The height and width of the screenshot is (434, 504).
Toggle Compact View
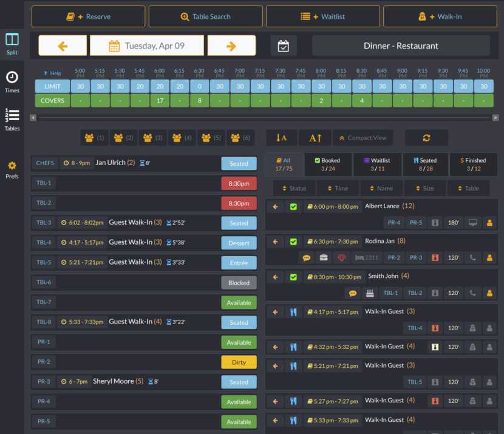[x=363, y=138]
